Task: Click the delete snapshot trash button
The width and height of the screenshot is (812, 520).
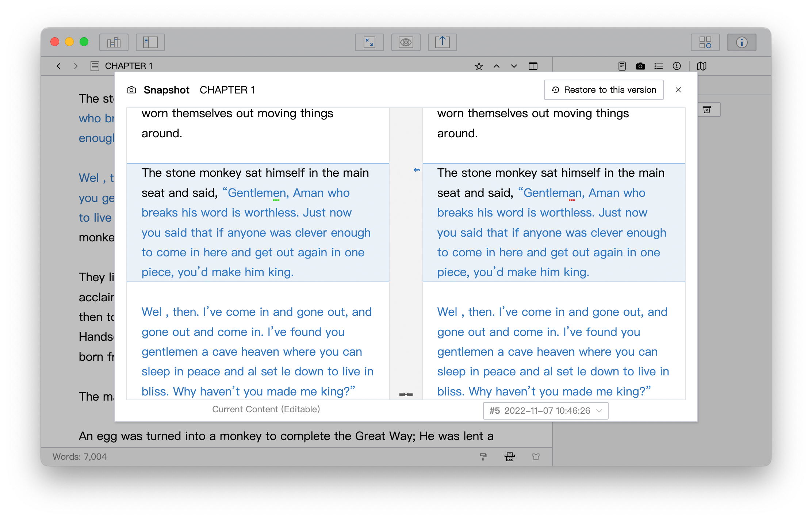Action: (707, 110)
